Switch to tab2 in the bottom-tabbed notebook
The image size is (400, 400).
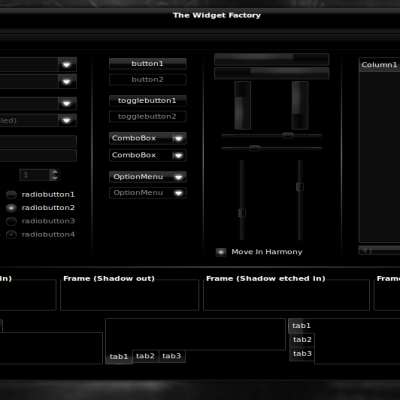point(145,356)
